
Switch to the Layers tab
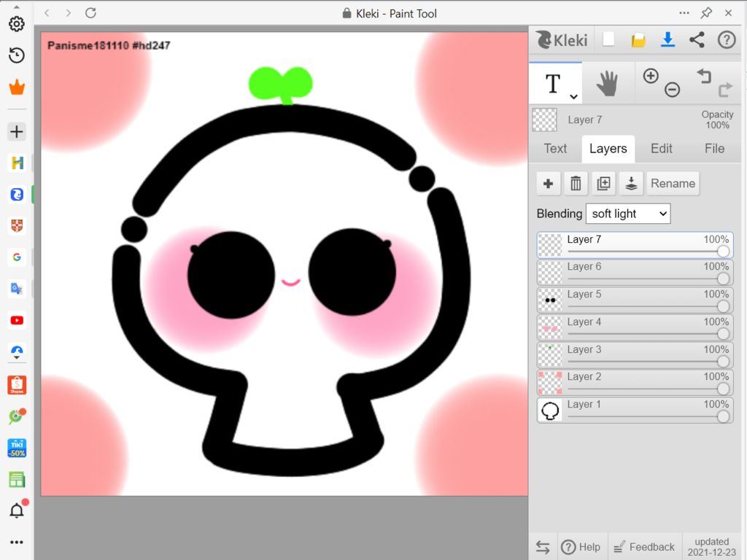(x=608, y=149)
